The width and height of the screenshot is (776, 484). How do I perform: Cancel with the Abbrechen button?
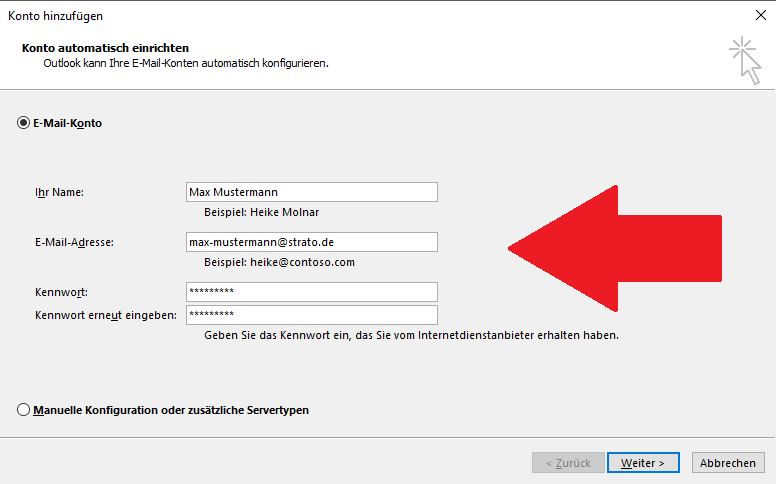(727, 463)
